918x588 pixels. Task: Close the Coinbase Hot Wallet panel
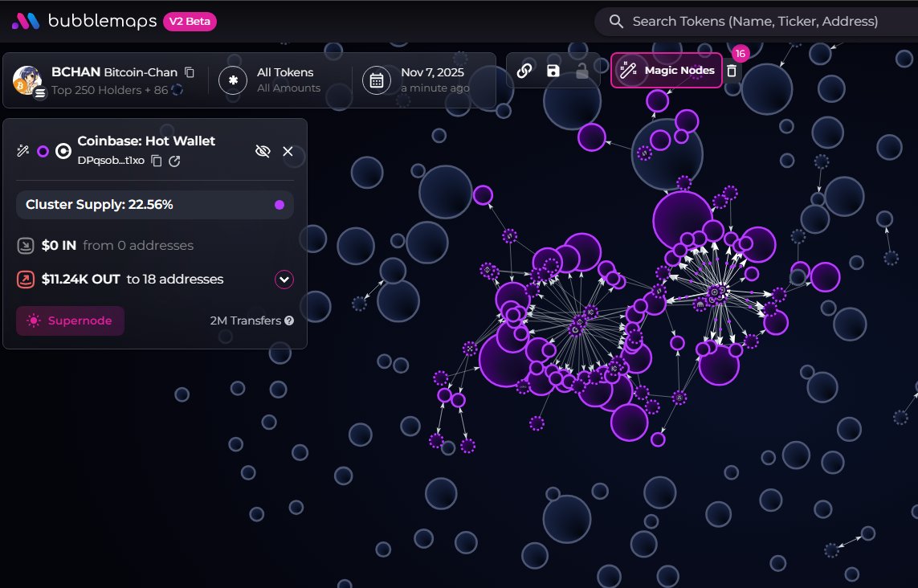[x=288, y=151]
